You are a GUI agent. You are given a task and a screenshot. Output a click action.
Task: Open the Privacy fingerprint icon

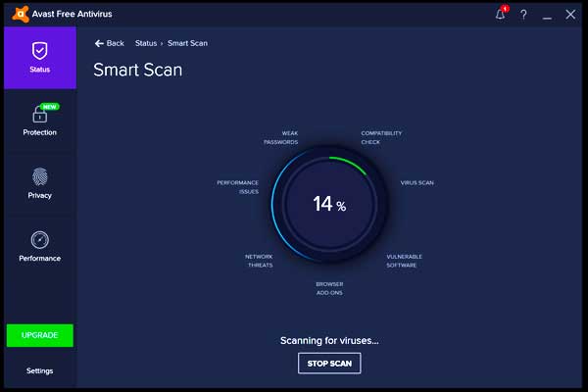[x=40, y=176]
